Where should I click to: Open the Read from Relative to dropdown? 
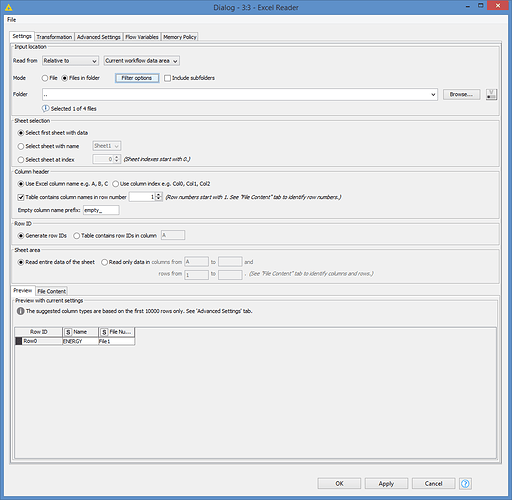click(70, 61)
